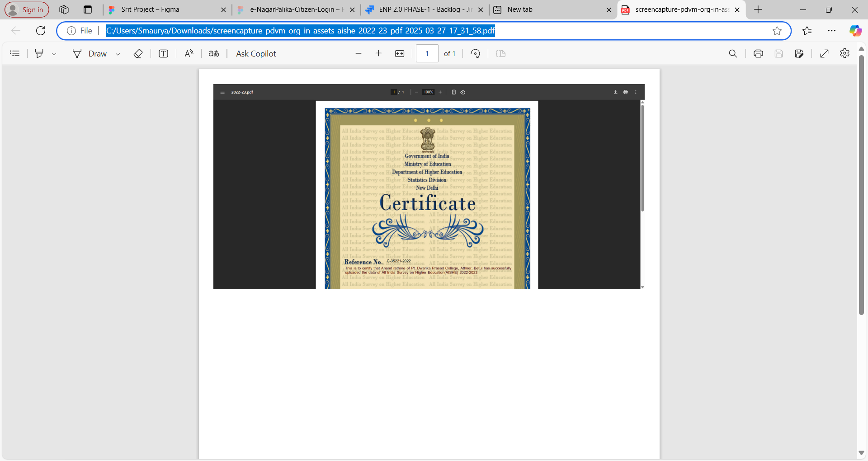Start Read aloud

pyautogui.click(x=189, y=53)
